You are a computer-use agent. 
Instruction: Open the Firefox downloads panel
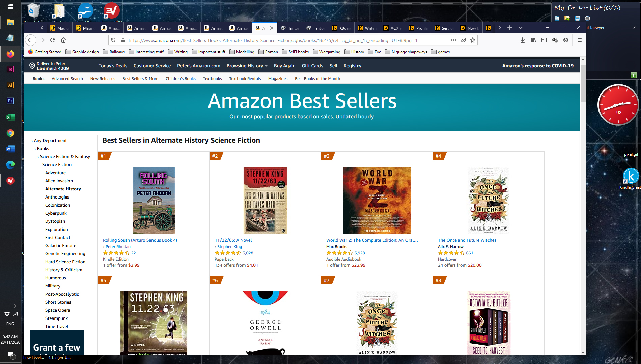point(522,40)
